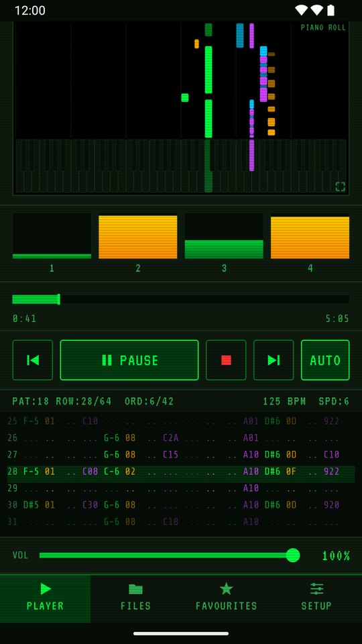
Task: Pause playback with the PAUSE button
Action: pos(129,360)
